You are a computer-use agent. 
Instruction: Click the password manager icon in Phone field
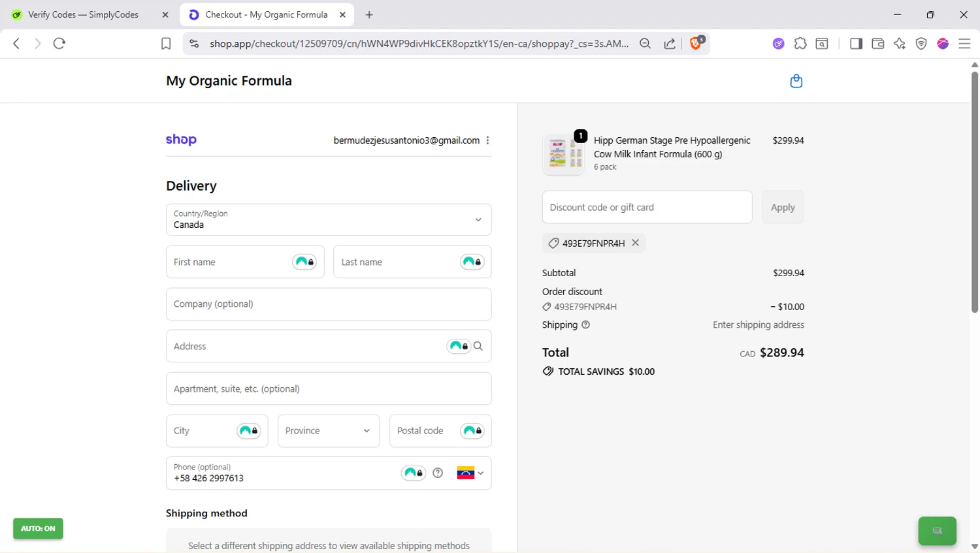click(413, 473)
